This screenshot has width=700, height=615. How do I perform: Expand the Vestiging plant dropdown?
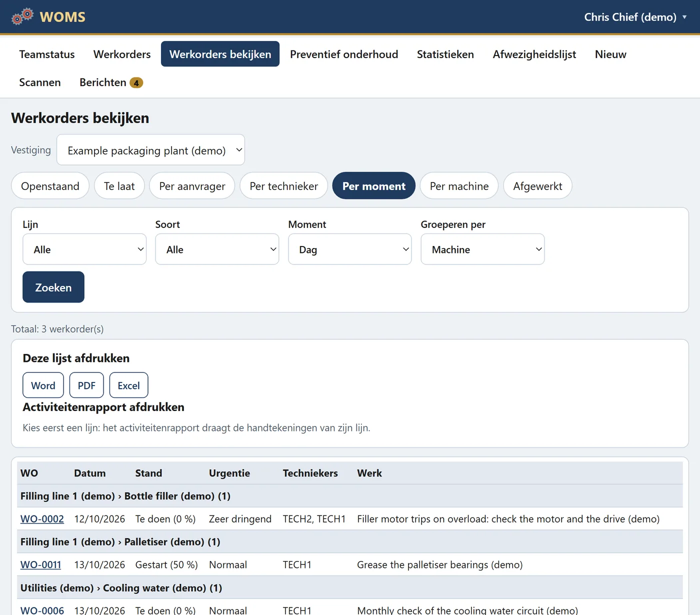pyautogui.click(x=150, y=150)
